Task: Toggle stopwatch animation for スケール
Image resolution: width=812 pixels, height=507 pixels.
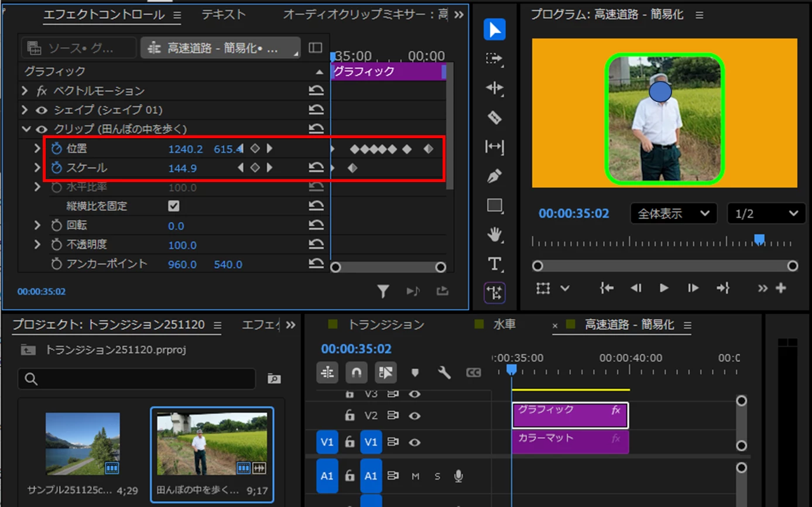Action: tap(56, 168)
